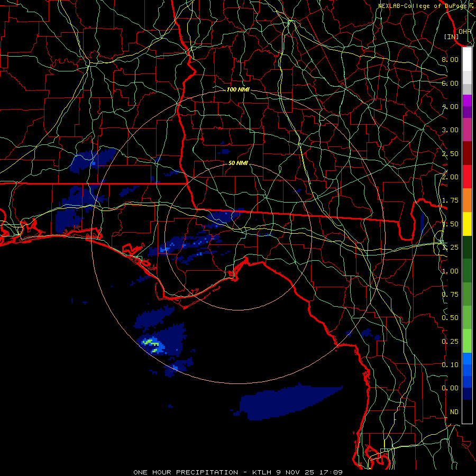
Task: Click the 17:09 timestamp in caption
Action: click(x=331, y=472)
